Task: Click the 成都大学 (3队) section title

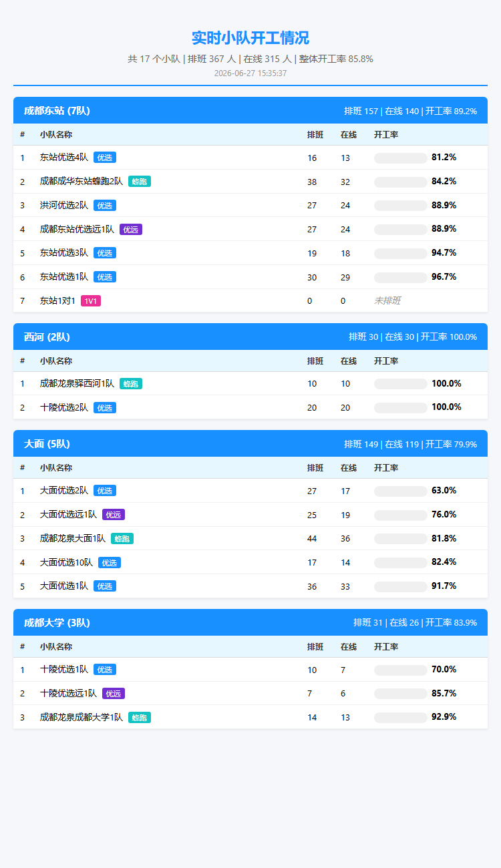Action: point(57,622)
